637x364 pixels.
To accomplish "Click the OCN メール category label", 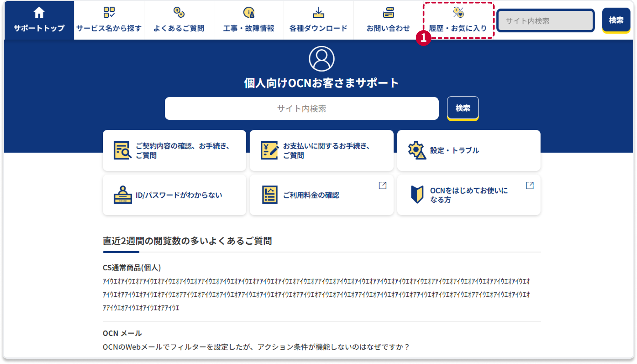I will pyautogui.click(x=122, y=333).
